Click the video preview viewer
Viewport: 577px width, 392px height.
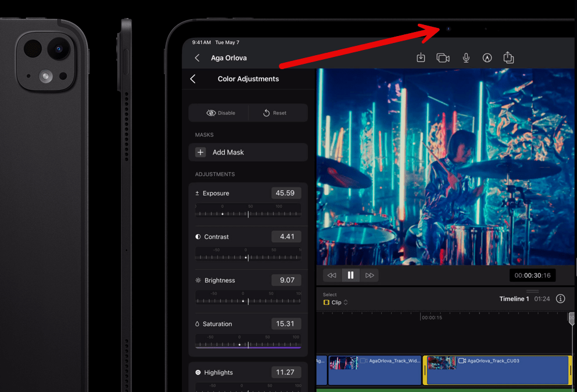tap(445, 167)
